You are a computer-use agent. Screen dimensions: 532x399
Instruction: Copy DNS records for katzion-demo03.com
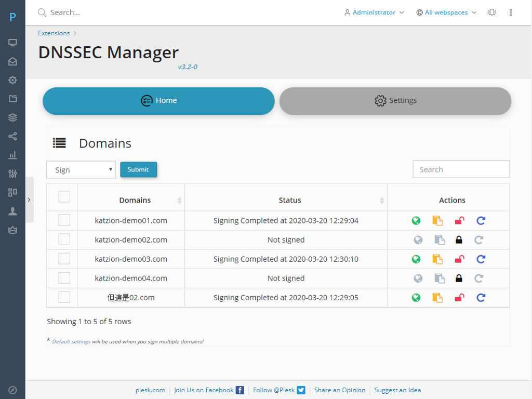[x=437, y=259]
